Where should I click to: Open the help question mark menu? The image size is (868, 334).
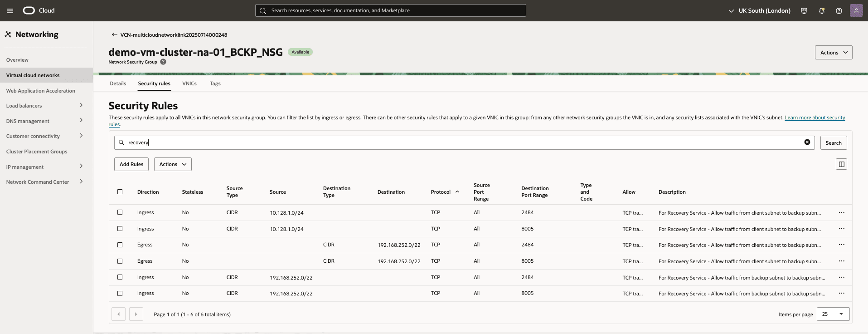839,10
